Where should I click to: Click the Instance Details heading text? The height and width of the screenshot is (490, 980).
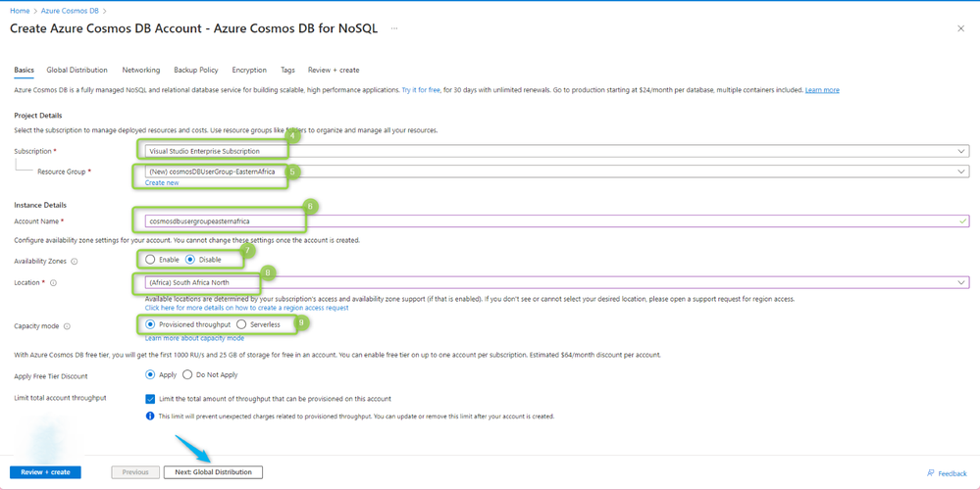tap(40, 205)
